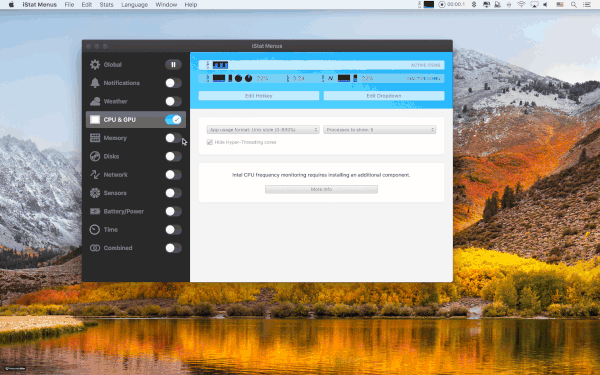
Task: Disable the CPU & GPU switch
Action: click(x=173, y=119)
